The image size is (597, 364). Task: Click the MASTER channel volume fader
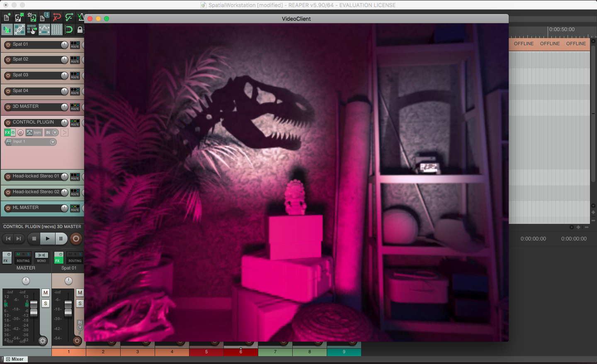click(34, 308)
